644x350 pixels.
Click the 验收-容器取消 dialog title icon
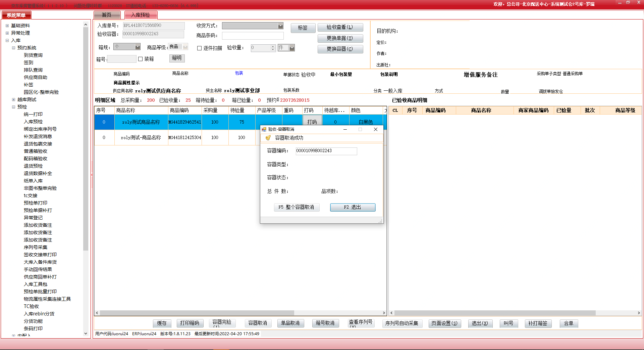click(264, 129)
